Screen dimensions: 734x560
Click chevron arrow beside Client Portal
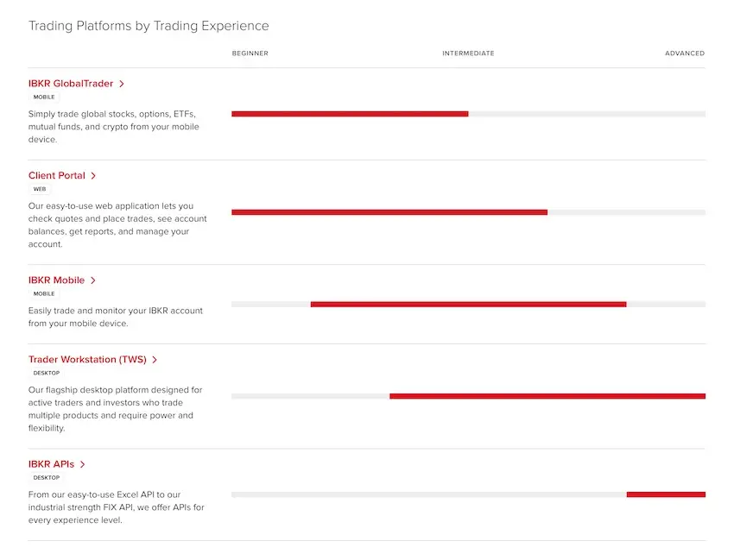coord(93,176)
